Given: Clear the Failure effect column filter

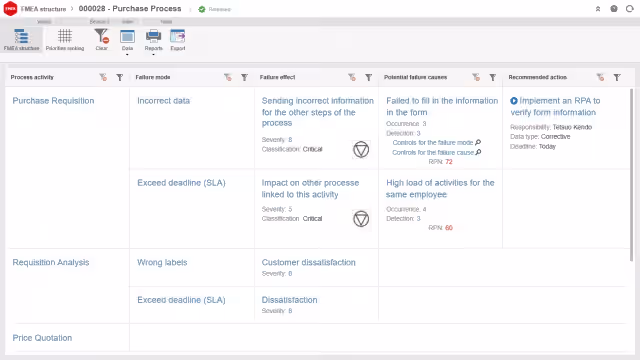Looking at the screenshot, I should point(352,77).
